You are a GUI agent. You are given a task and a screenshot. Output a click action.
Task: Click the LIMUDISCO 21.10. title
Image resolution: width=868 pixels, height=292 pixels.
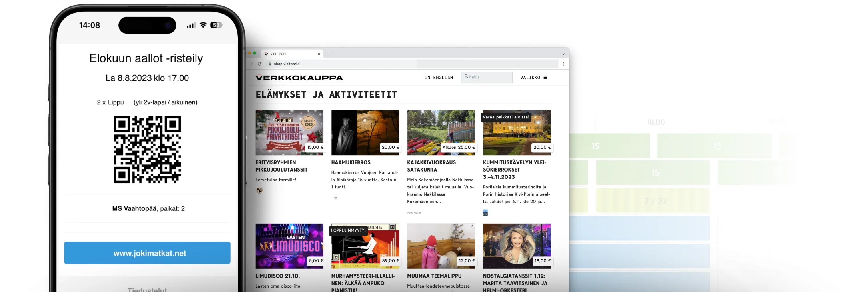click(x=277, y=276)
